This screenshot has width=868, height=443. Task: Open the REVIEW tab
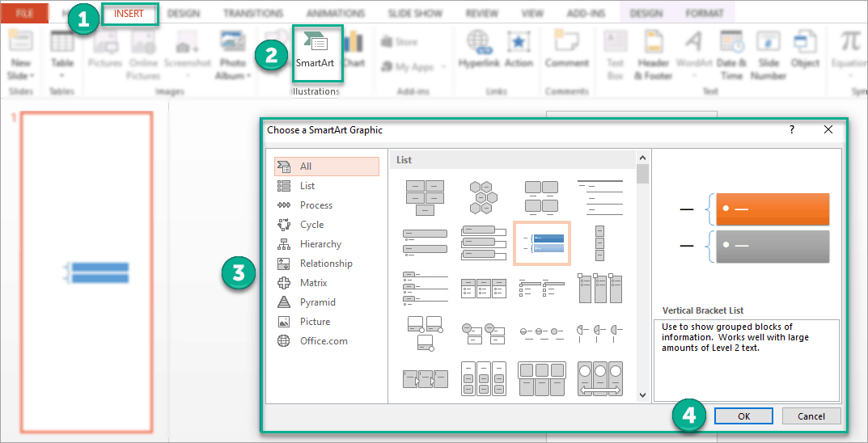pyautogui.click(x=483, y=14)
